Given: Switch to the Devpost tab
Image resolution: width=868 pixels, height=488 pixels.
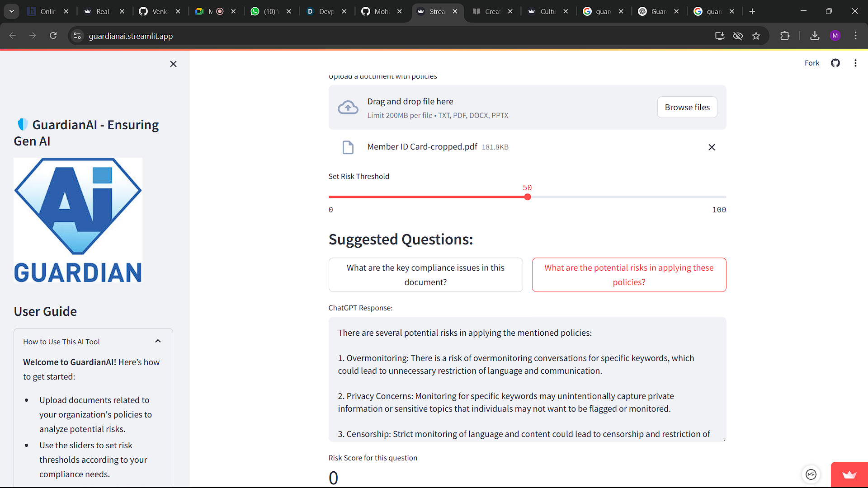Looking at the screenshot, I should [x=324, y=11].
